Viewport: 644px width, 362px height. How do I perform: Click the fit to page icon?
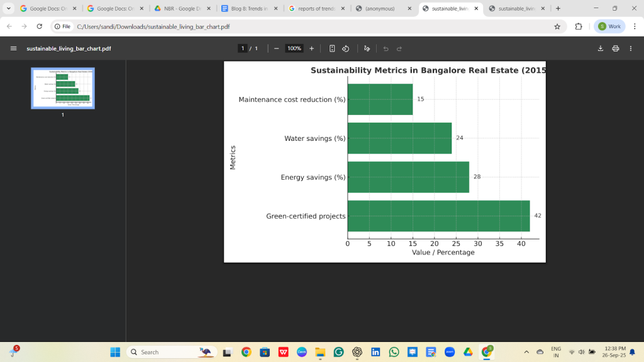pyautogui.click(x=332, y=48)
